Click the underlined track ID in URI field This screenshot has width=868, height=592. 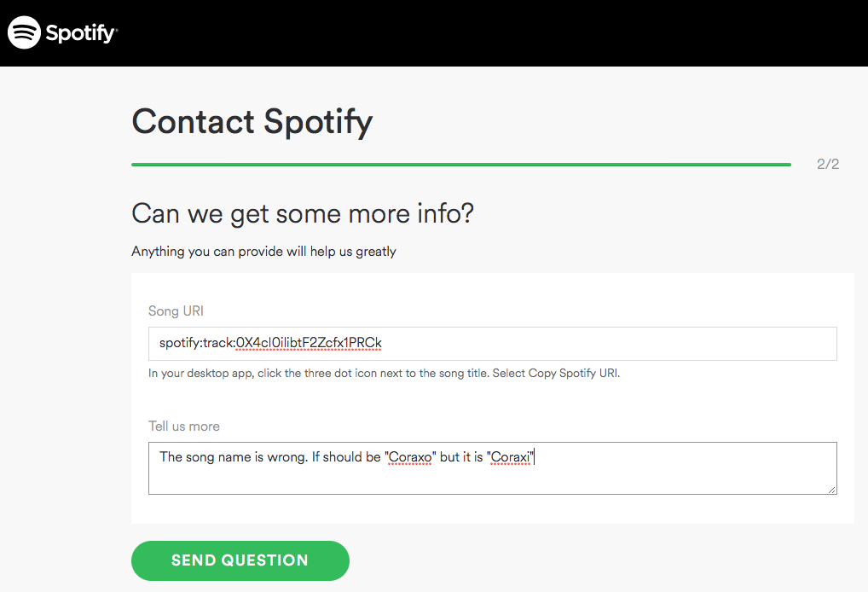309,343
